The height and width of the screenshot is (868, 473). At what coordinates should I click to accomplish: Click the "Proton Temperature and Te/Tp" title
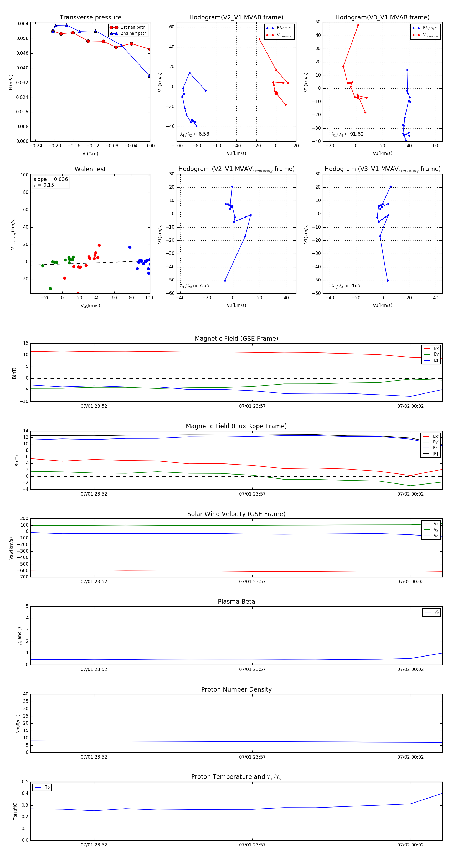(236, 777)
